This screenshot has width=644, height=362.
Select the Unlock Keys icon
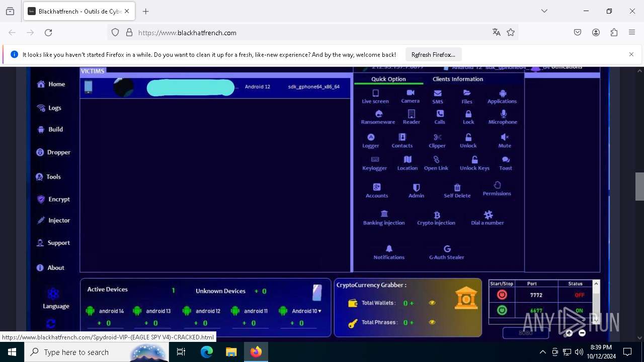474,159
